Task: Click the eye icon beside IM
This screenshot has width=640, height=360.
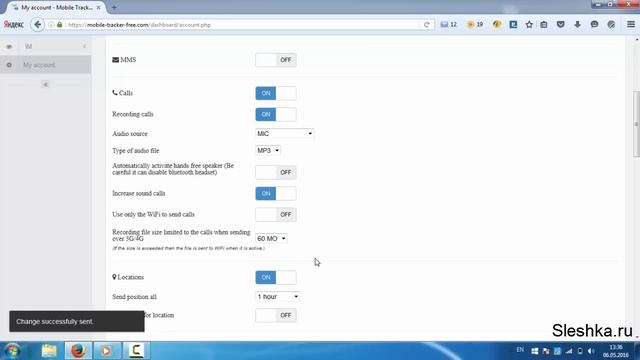Action: pos(9,47)
